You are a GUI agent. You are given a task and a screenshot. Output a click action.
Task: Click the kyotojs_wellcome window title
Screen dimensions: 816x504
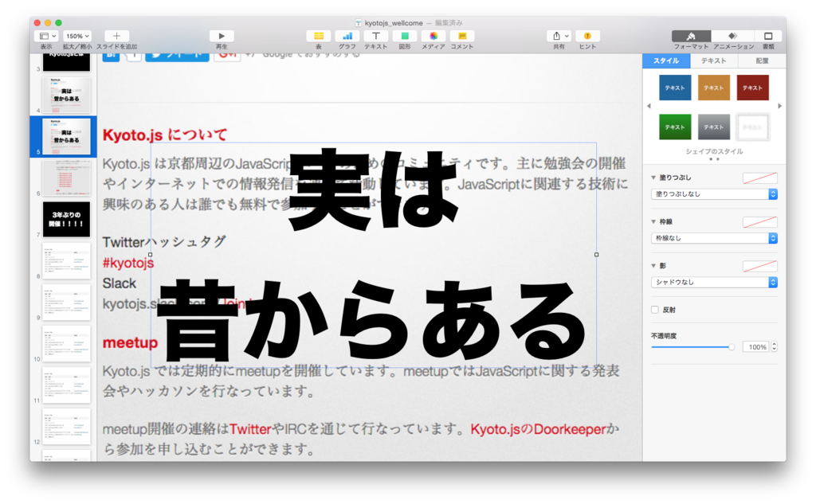(394, 23)
